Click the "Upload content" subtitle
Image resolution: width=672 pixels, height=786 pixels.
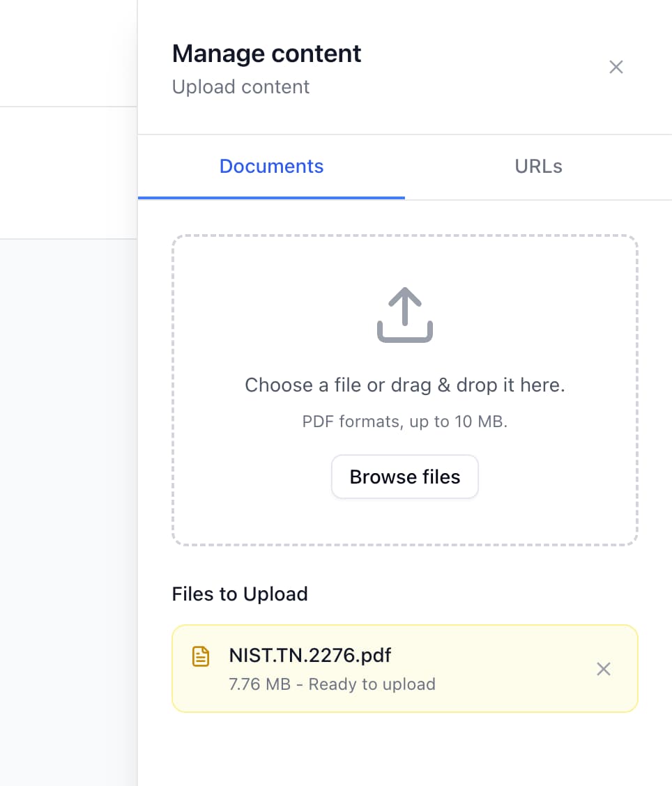point(240,87)
